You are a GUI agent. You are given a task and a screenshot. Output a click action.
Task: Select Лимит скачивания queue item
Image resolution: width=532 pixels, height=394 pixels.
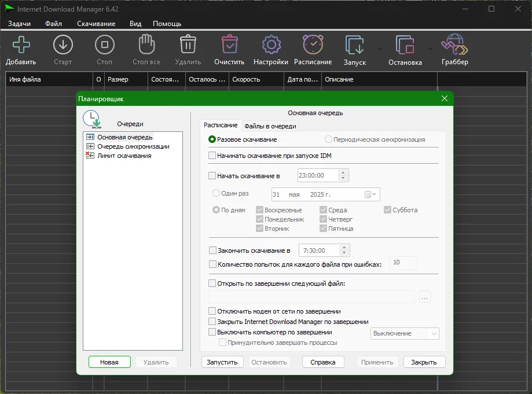click(x=124, y=156)
